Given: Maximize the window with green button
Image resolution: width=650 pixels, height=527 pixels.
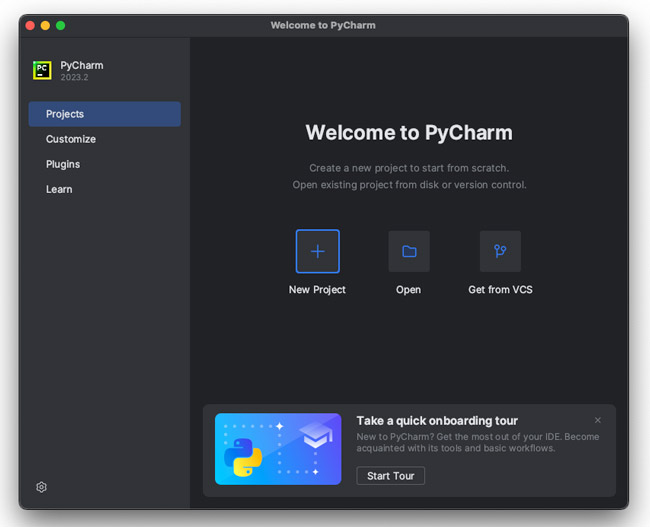Looking at the screenshot, I should point(61,26).
